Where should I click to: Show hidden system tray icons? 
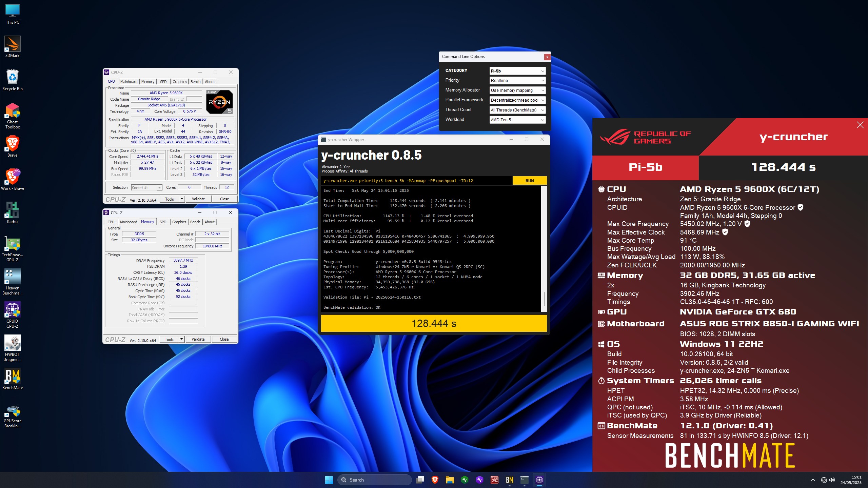(813, 480)
